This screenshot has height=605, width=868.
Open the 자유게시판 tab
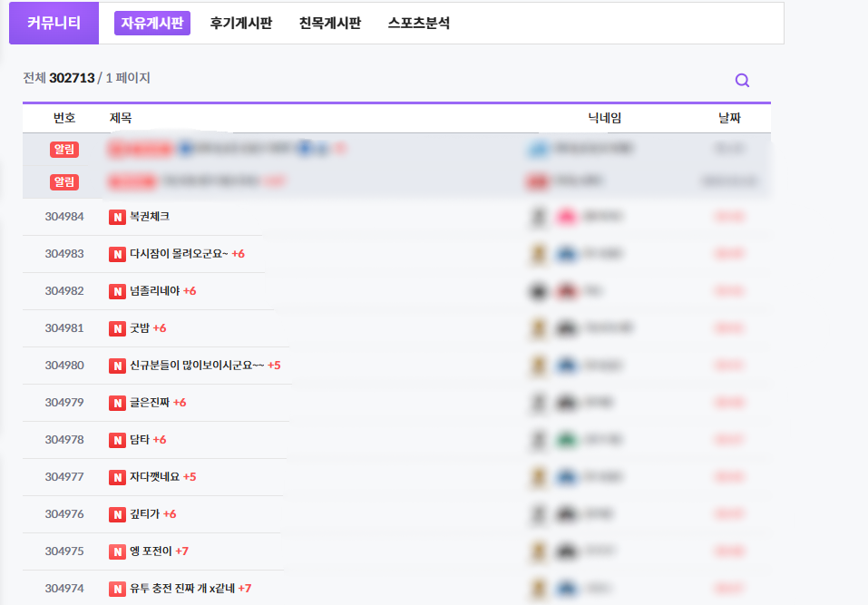coord(152,23)
